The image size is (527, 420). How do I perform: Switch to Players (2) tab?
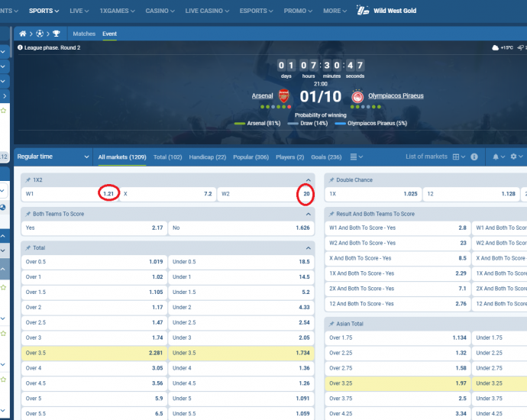pyautogui.click(x=289, y=157)
